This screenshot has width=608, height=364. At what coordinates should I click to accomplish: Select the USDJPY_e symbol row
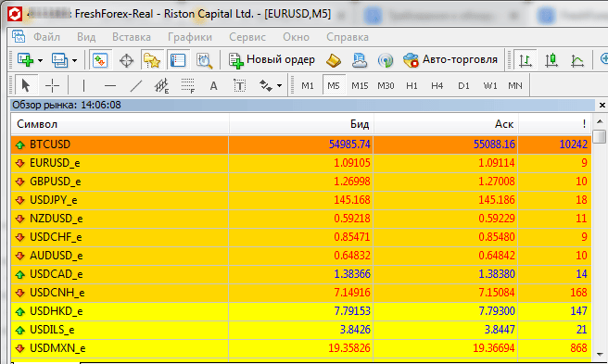[x=301, y=200]
